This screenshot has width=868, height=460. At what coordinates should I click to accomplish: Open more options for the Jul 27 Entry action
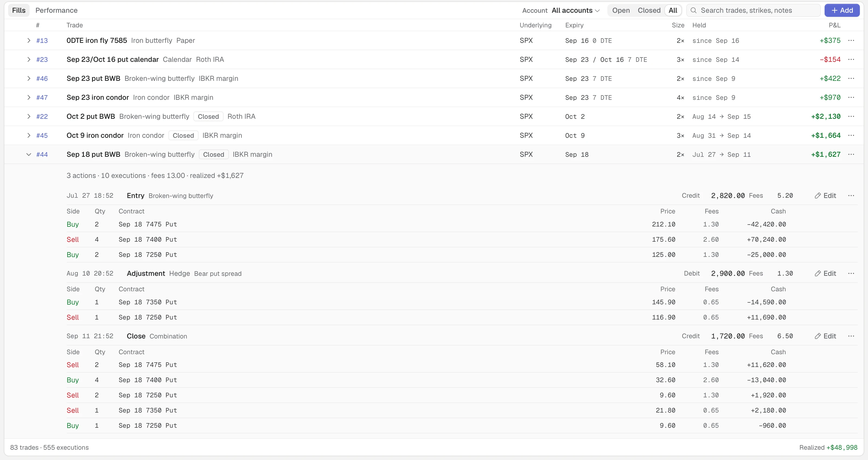pyautogui.click(x=851, y=196)
